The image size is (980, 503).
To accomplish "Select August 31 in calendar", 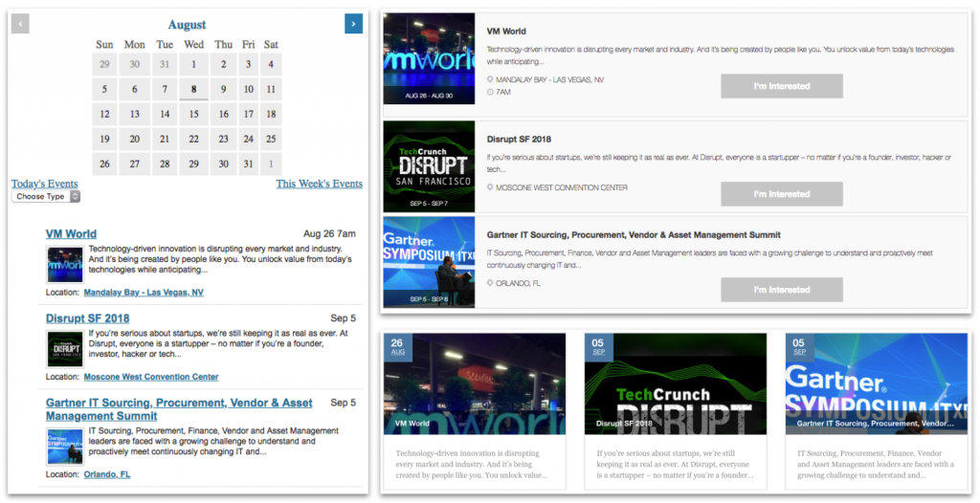I will click(249, 164).
